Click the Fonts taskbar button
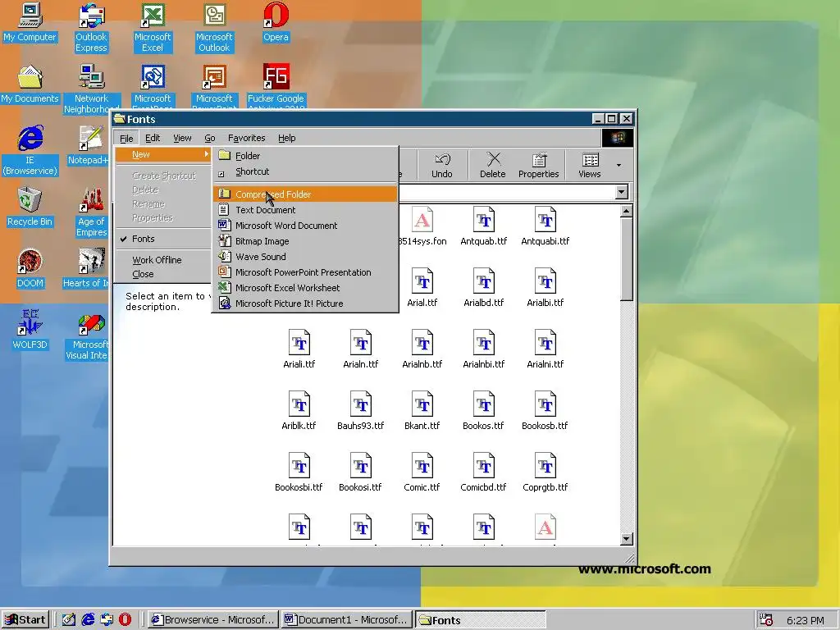 [481, 620]
